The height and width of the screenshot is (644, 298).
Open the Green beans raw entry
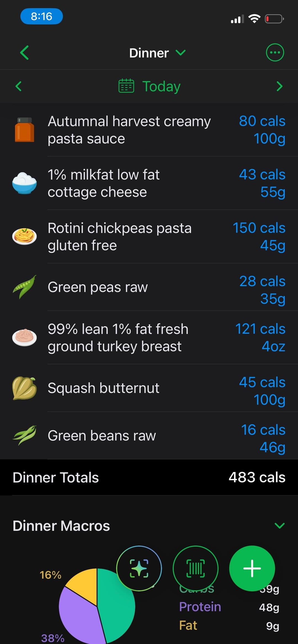tap(102, 436)
